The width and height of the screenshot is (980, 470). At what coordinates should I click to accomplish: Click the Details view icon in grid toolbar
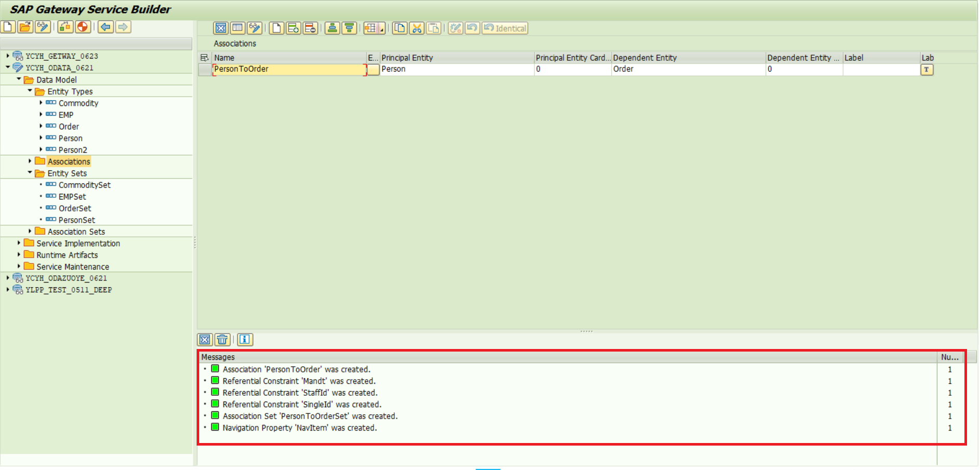pyautogui.click(x=238, y=28)
